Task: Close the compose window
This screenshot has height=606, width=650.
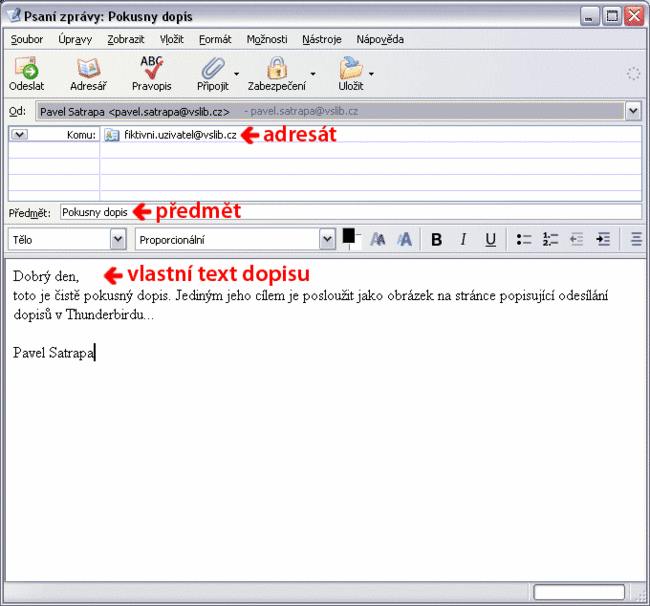Action: tap(634, 17)
